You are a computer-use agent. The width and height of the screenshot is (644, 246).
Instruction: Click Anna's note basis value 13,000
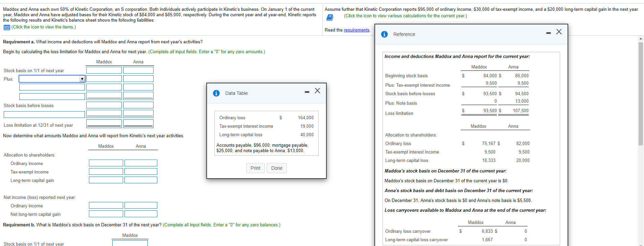(522, 101)
